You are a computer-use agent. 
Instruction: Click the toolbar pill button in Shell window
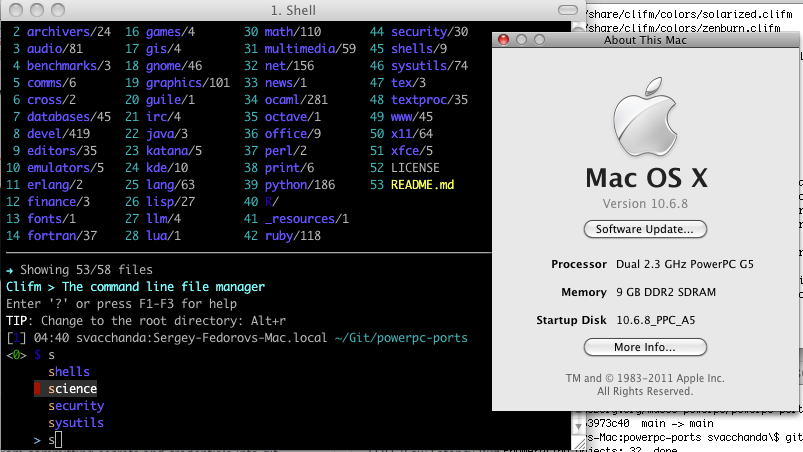[x=567, y=10]
